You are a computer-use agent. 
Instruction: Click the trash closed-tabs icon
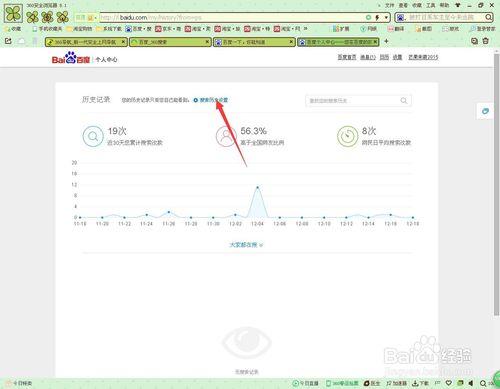coord(486,41)
